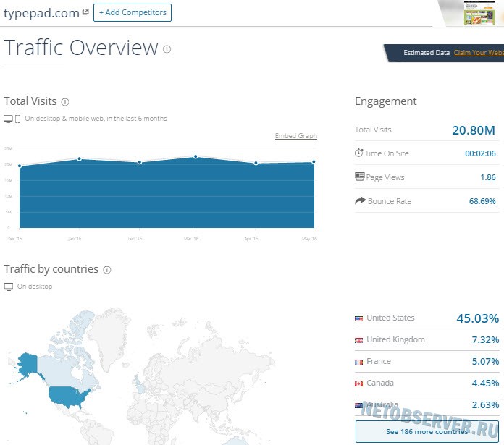
Task: Click the 7.32% traffic share value
Action: [x=485, y=339]
